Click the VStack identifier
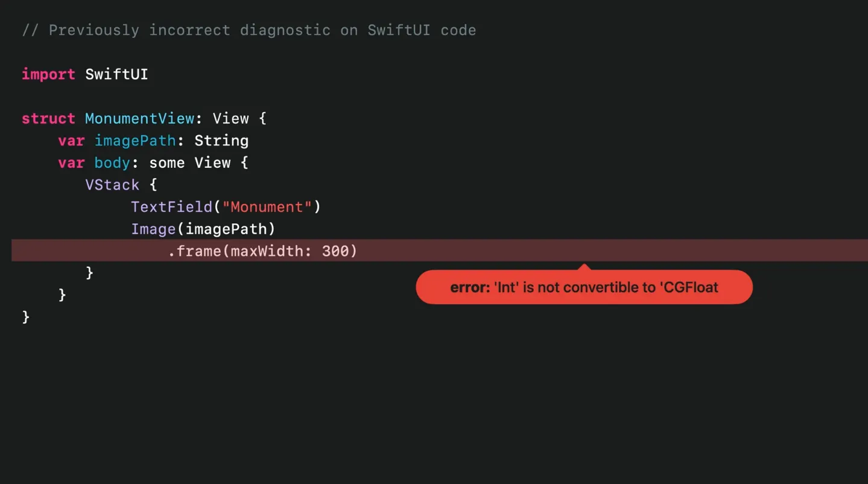 click(x=112, y=185)
